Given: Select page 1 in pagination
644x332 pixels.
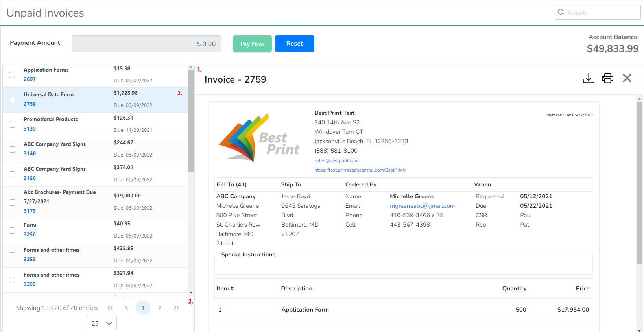Looking at the screenshot, I should (x=143, y=308).
